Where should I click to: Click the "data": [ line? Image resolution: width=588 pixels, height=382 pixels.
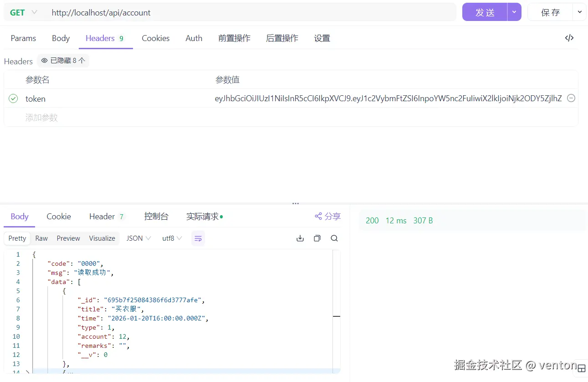(x=64, y=282)
